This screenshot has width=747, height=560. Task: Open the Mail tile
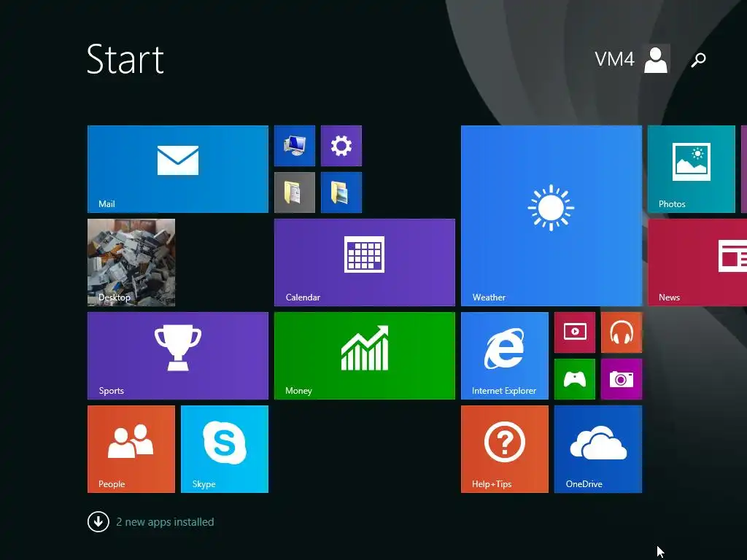tap(178, 169)
